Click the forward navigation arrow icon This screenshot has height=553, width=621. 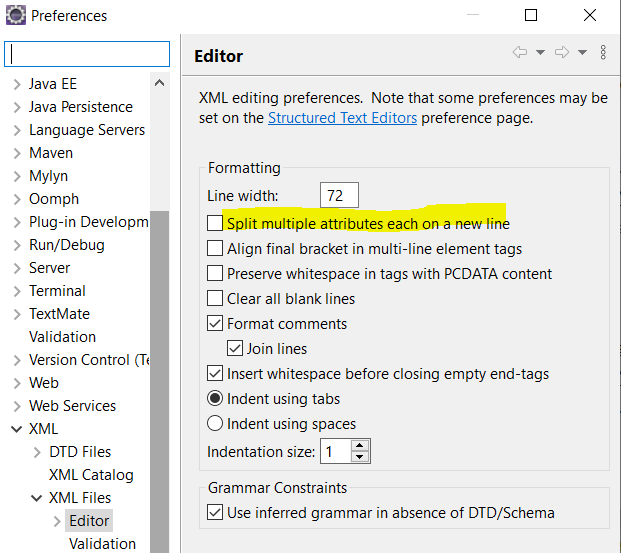pyautogui.click(x=562, y=52)
